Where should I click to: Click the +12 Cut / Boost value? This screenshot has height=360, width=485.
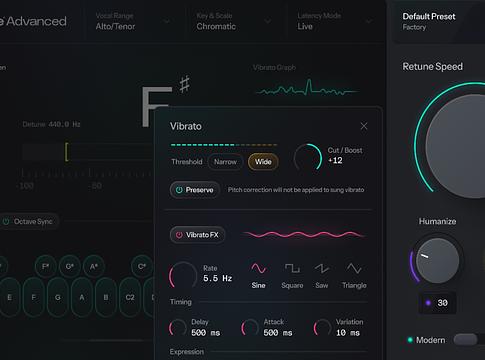[335, 160]
